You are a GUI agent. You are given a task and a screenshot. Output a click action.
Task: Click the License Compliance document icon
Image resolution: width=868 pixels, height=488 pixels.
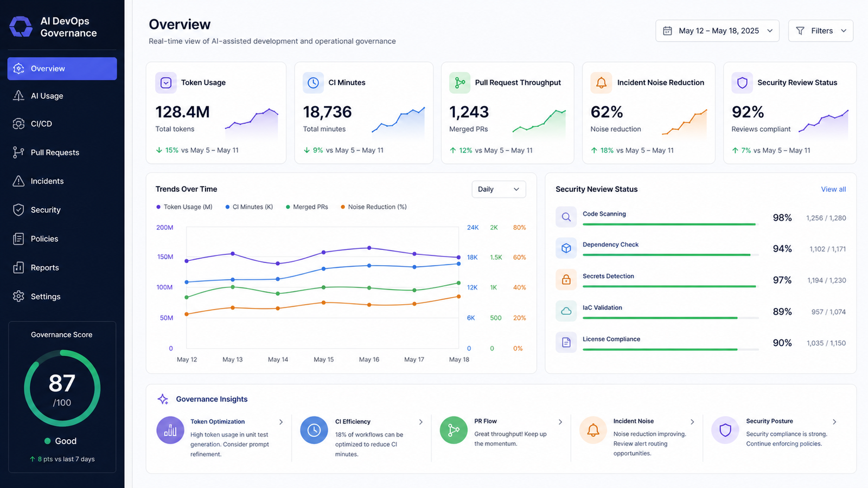click(566, 343)
